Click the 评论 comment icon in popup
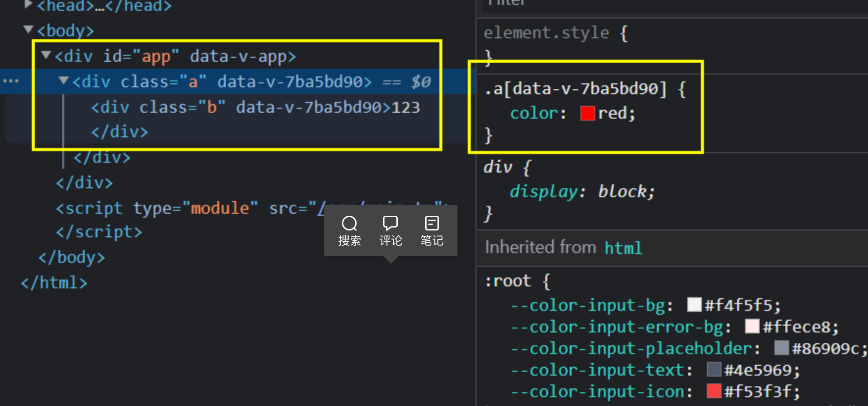Viewport: 868px width, 406px height. [x=390, y=224]
